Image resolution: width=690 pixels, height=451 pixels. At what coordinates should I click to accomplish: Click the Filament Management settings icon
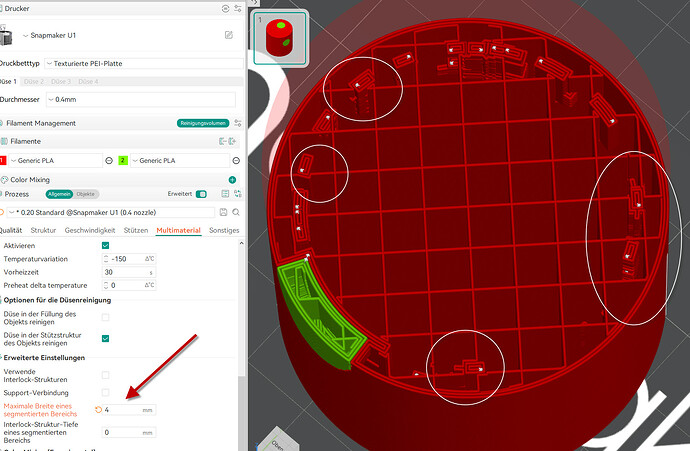[238, 123]
